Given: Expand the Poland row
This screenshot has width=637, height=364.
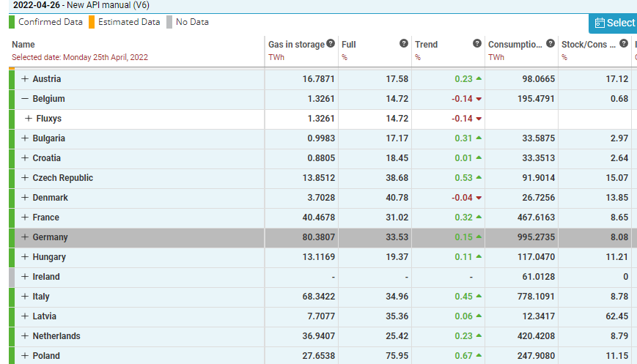Looking at the screenshot, I should click(25, 356).
